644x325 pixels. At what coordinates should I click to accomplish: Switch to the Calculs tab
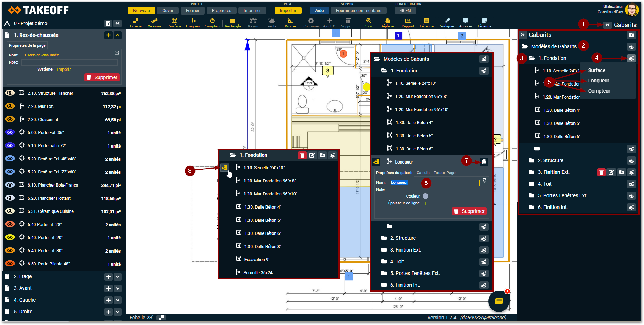click(423, 173)
